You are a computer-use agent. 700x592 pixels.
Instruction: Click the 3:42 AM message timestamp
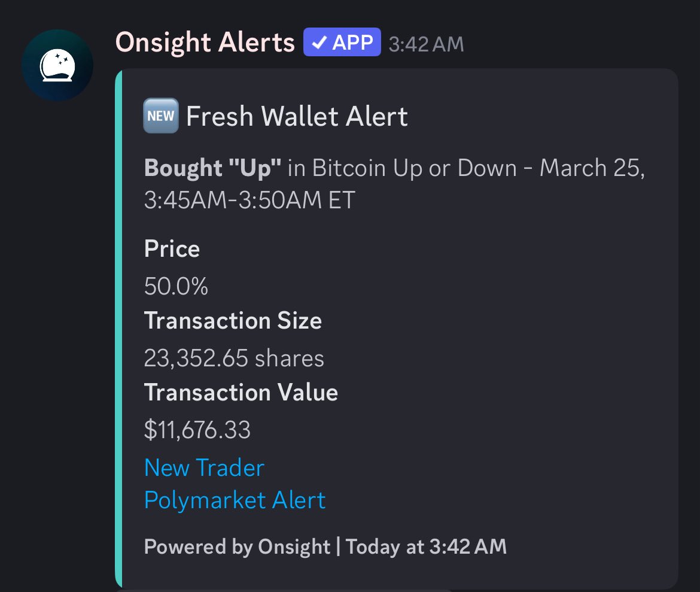[426, 44]
